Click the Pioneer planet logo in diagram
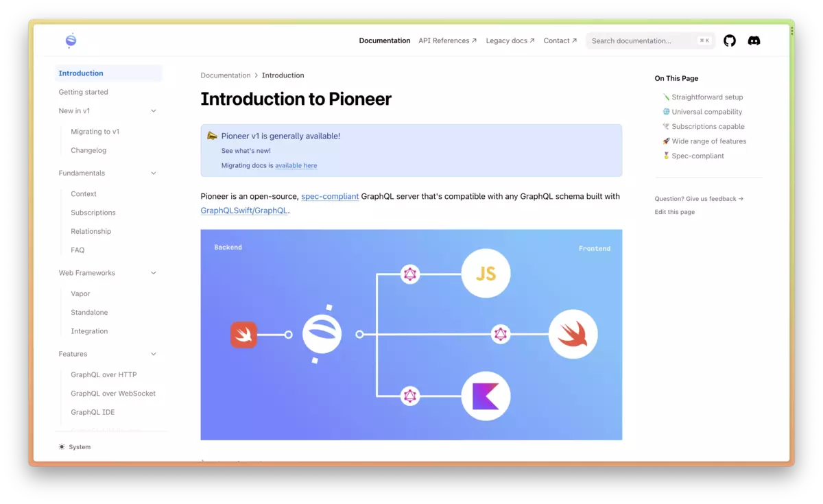 pos(322,334)
